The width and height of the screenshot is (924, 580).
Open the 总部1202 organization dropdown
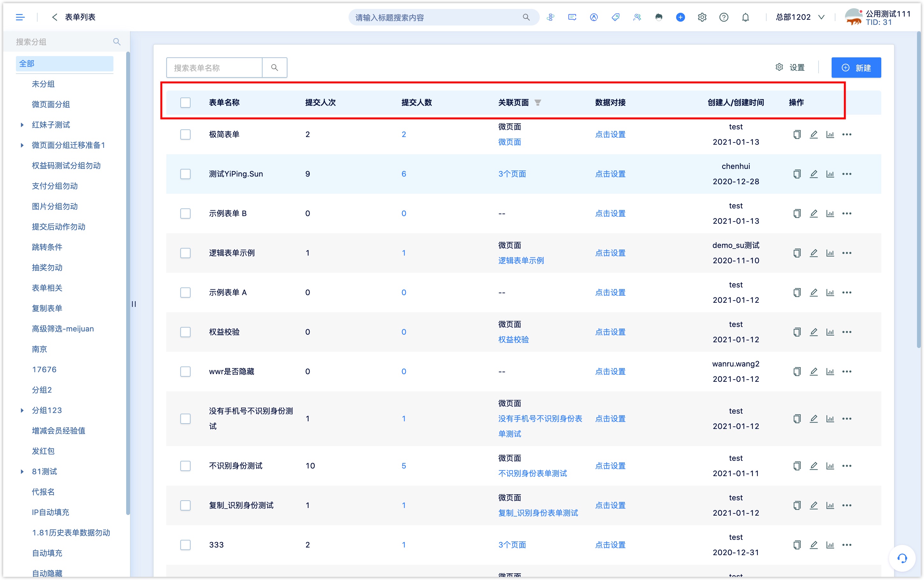tap(800, 17)
